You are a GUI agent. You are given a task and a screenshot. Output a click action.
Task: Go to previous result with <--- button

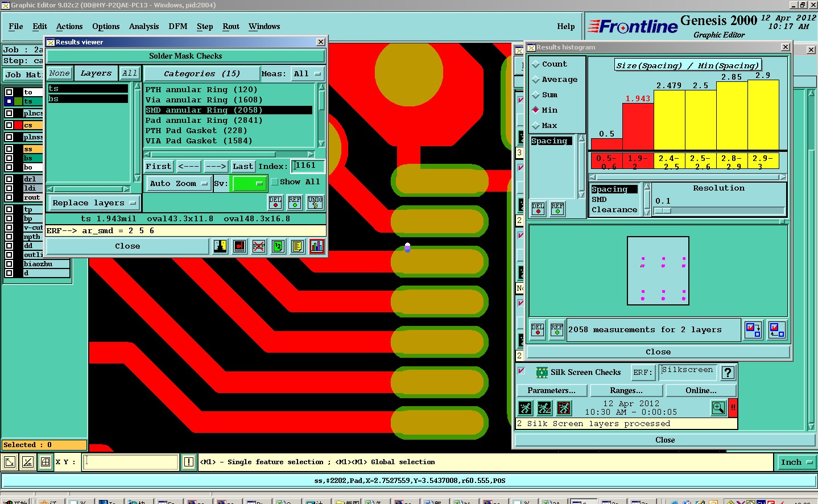point(188,167)
